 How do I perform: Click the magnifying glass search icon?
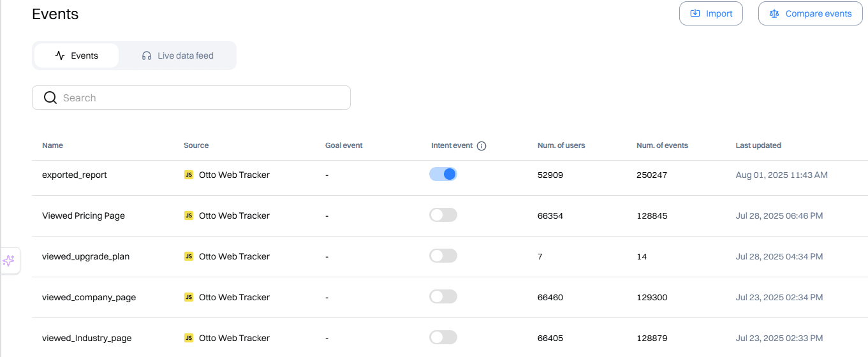50,98
